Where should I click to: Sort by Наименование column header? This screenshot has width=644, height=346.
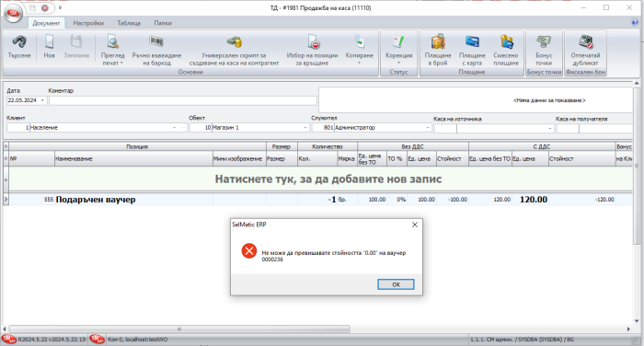click(x=133, y=158)
